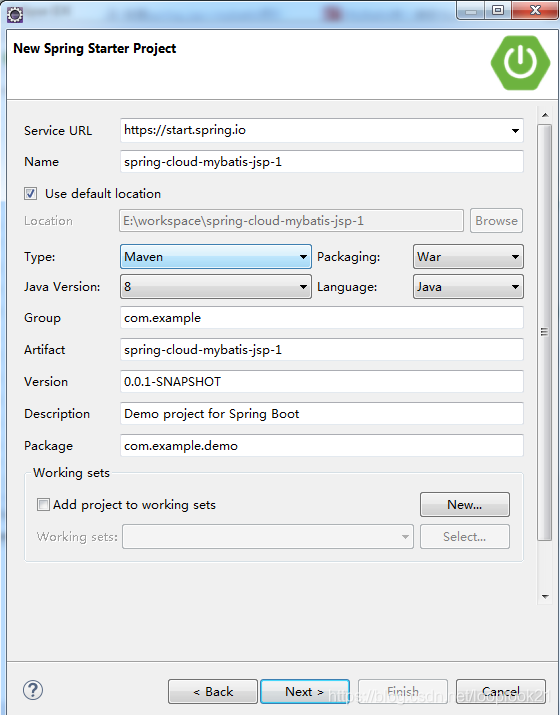
Task: Open the Packaging dropdown showing War
Action: point(468,257)
